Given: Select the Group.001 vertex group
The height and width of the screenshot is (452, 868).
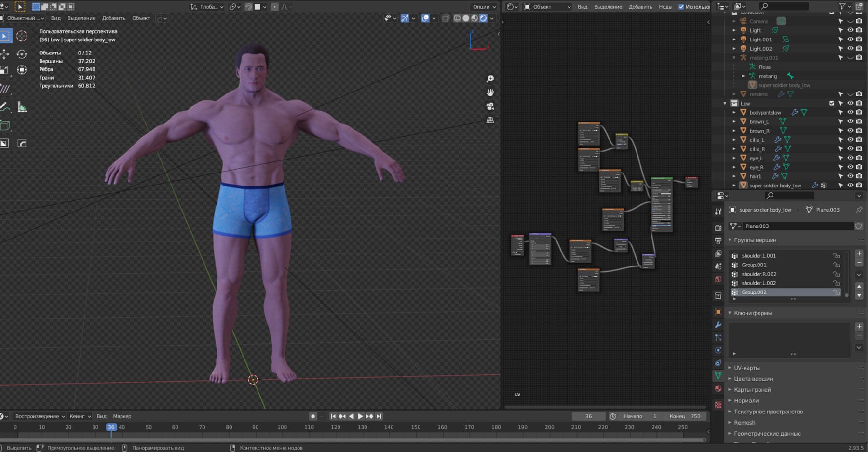Looking at the screenshot, I should click(754, 265).
